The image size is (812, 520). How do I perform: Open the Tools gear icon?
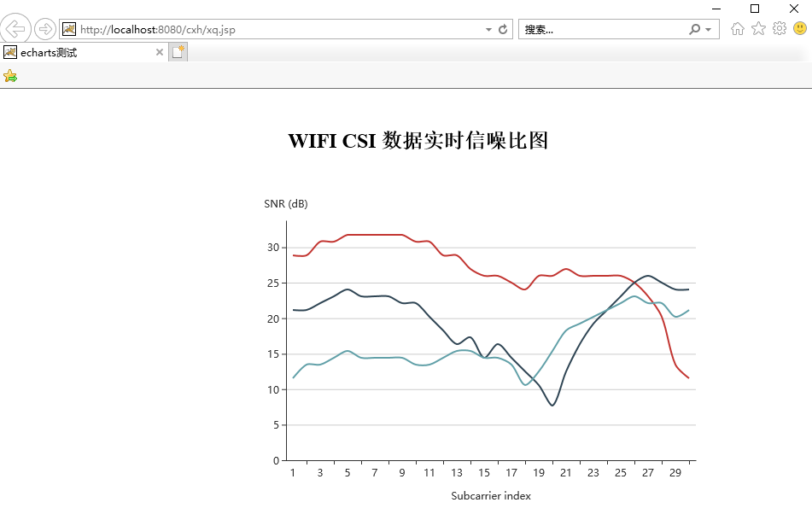[x=779, y=28]
